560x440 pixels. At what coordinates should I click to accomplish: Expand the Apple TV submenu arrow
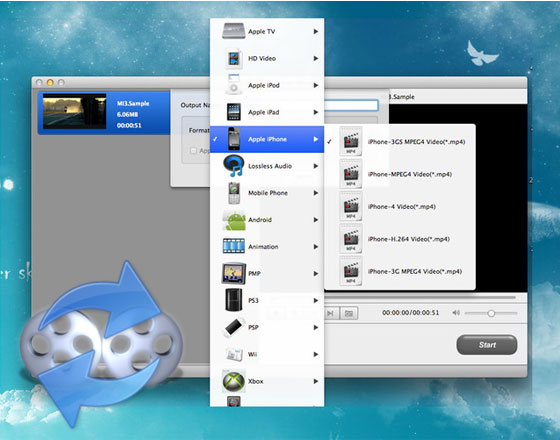(316, 31)
